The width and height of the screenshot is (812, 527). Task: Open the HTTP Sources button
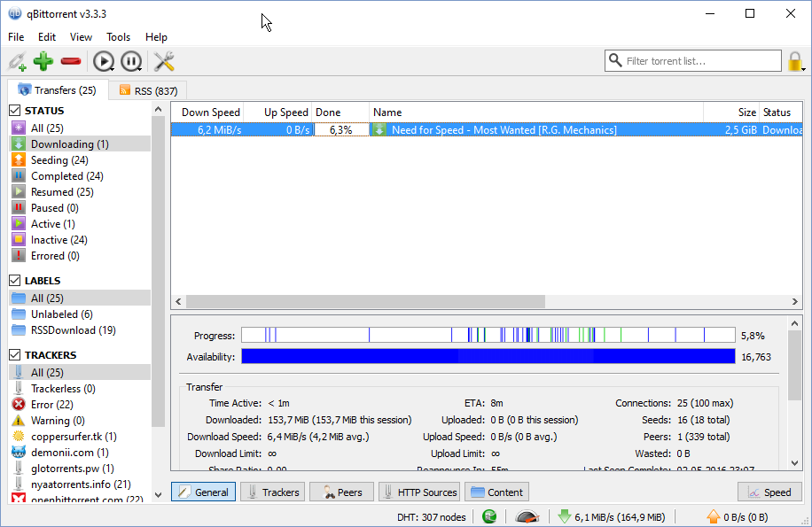click(419, 492)
